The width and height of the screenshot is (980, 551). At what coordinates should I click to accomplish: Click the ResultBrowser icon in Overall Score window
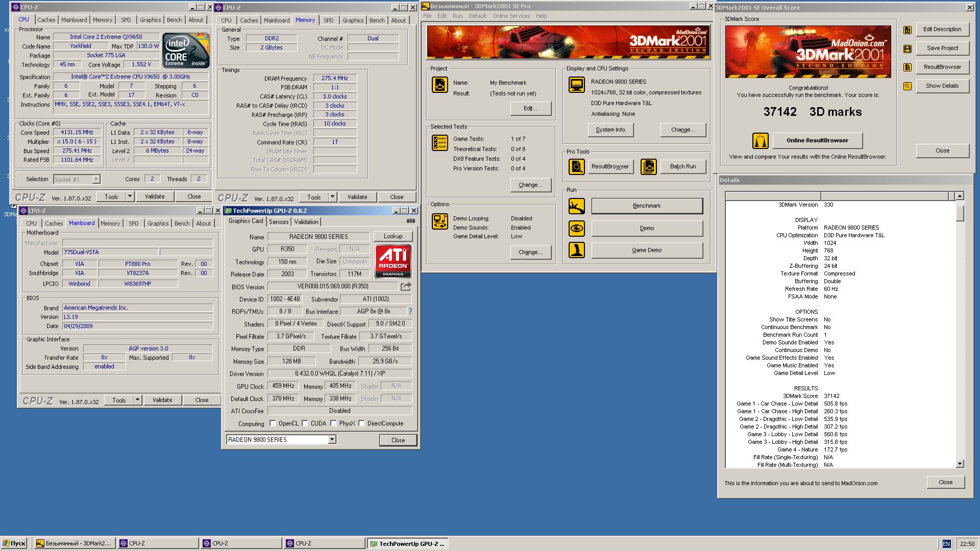coord(907,67)
